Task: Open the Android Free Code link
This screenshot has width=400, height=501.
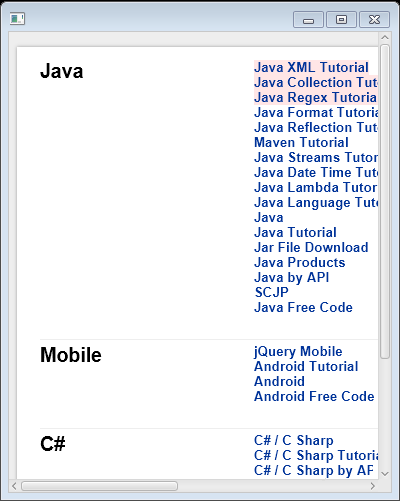Action: pos(314,397)
